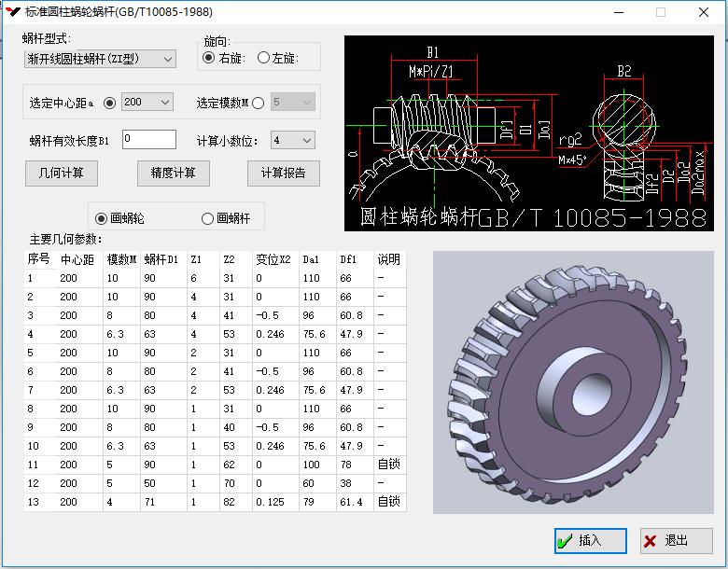Enable the 选定模数M radio button
The height and width of the screenshot is (569, 728).
point(258,103)
